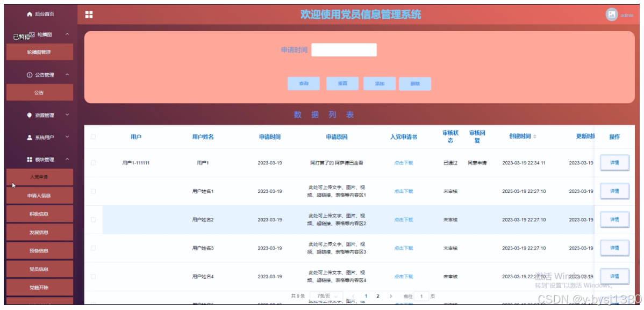644x310 pixels.
Task: Click 点击下载 link in 用户姓名4 row
Action: coord(403,276)
